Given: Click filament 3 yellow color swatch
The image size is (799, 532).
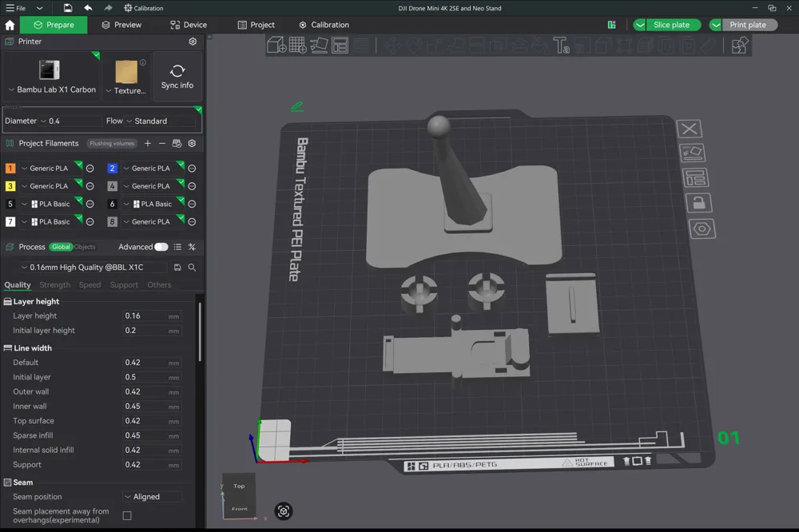Looking at the screenshot, I should pyautogui.click(x=10, y=186).
